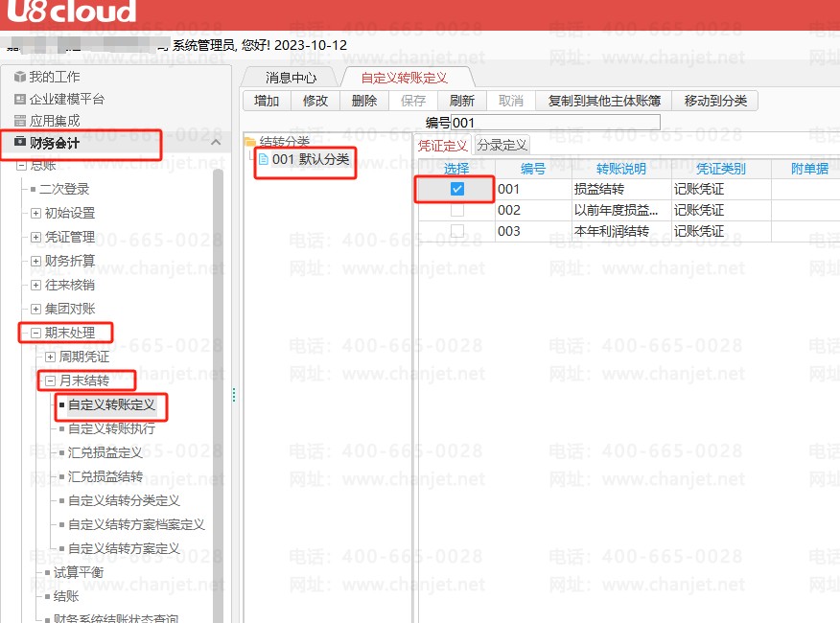840x623 pixels.
Task: Click the 应用集成 sidebar icon
Action: 20,121
